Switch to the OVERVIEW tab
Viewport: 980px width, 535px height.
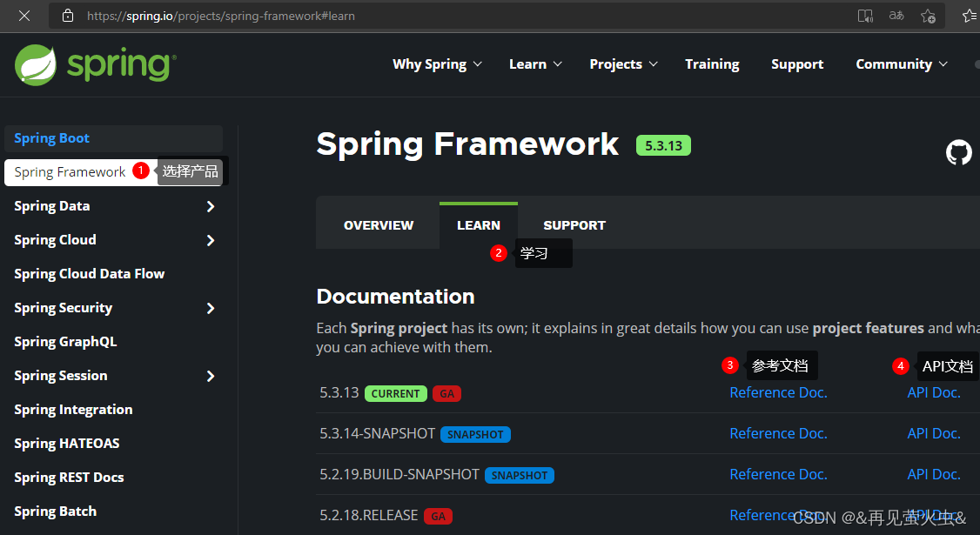[378, 224]
